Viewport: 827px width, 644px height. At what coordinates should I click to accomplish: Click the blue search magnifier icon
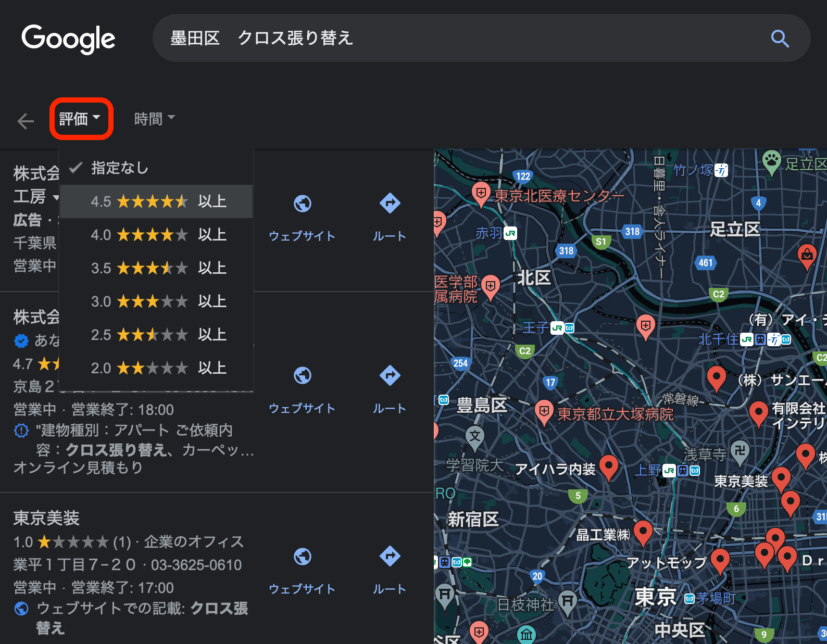(x=780, y=39)
